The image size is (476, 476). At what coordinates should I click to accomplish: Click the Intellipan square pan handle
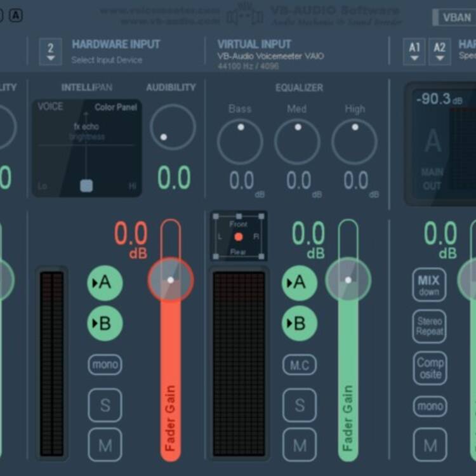(x=86, y=186)
